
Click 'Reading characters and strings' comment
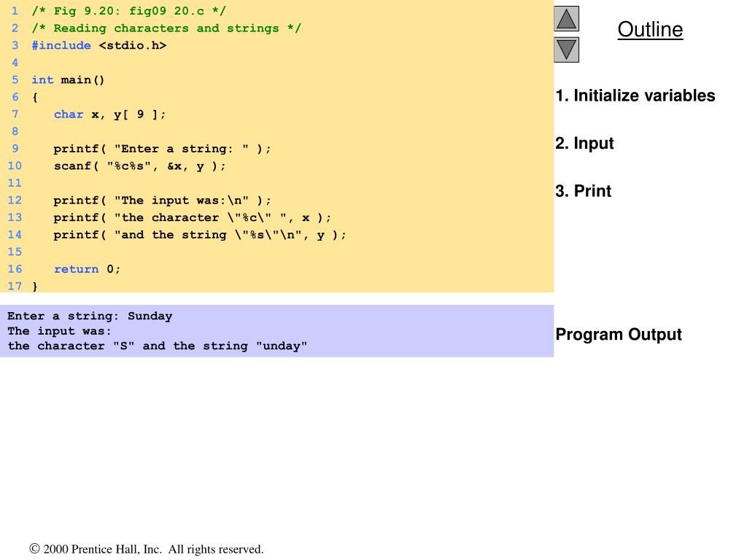(x=166, y=28)
